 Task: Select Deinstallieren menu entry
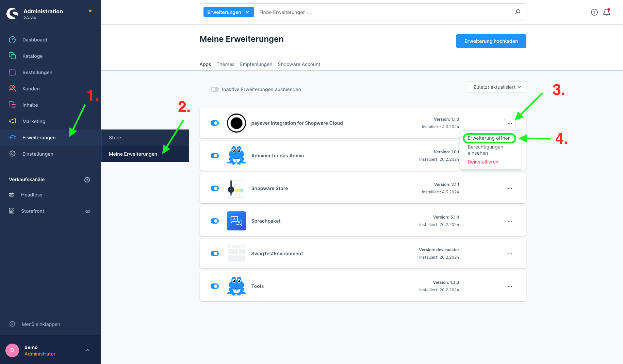483,162
